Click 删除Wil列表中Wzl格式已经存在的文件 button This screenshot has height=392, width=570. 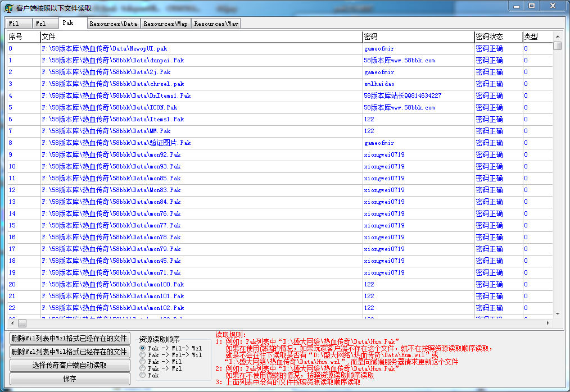pyautogui.click(x=70, y=338)
